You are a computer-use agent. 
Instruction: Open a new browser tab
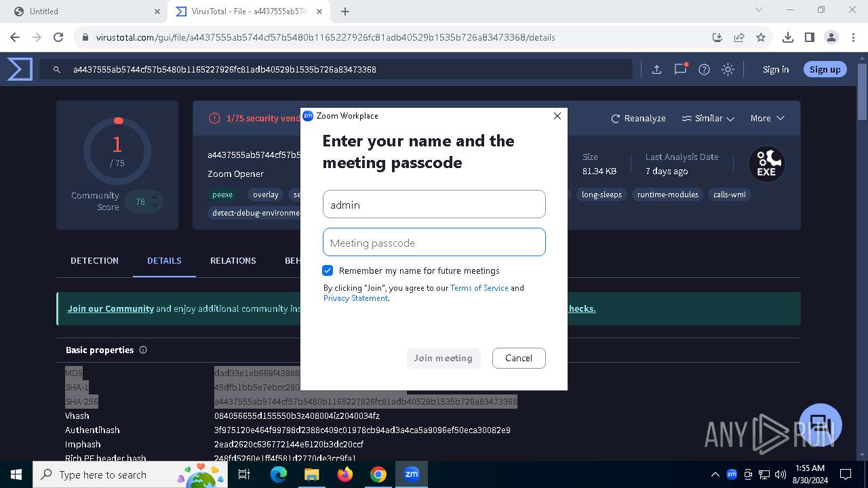345,12
